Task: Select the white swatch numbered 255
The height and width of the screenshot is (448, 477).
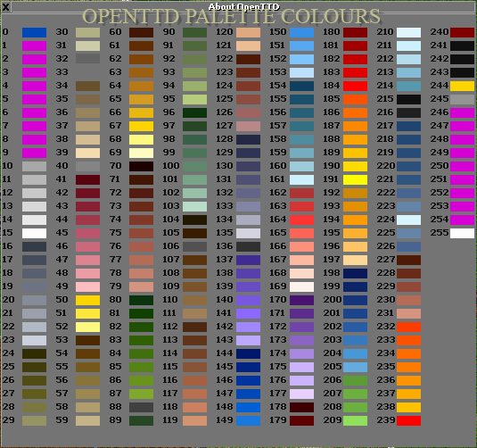Action: [463, 234]
